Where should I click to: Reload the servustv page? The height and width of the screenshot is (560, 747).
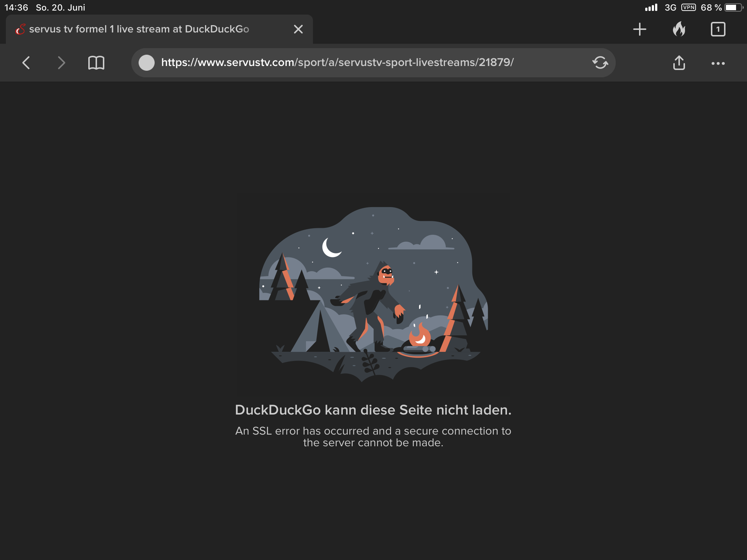pyautogui.click(x=600, y=63)
